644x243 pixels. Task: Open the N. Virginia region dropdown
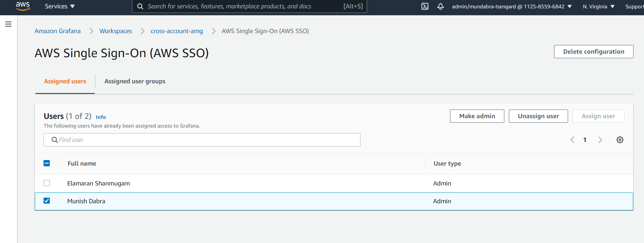click(598, 7)
